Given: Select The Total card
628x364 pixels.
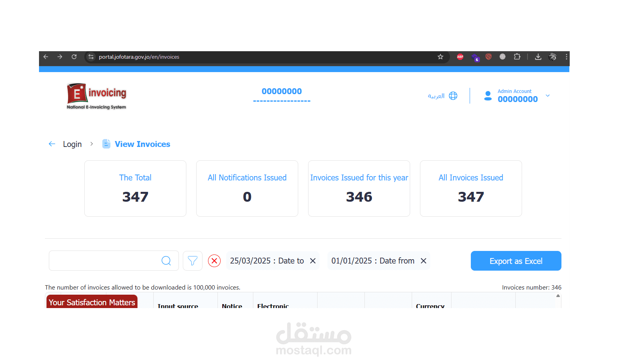Looking at the screenshot, I should [135, 188].
